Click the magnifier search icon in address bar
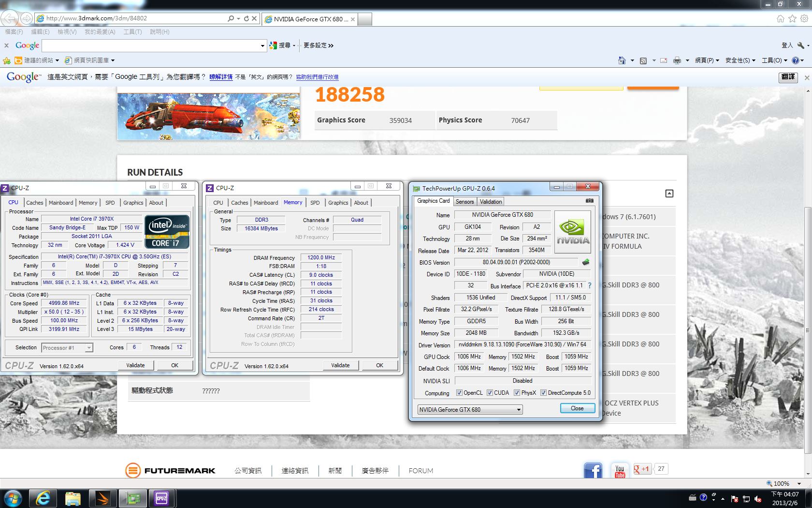812x508 pixels. (231, 18)
